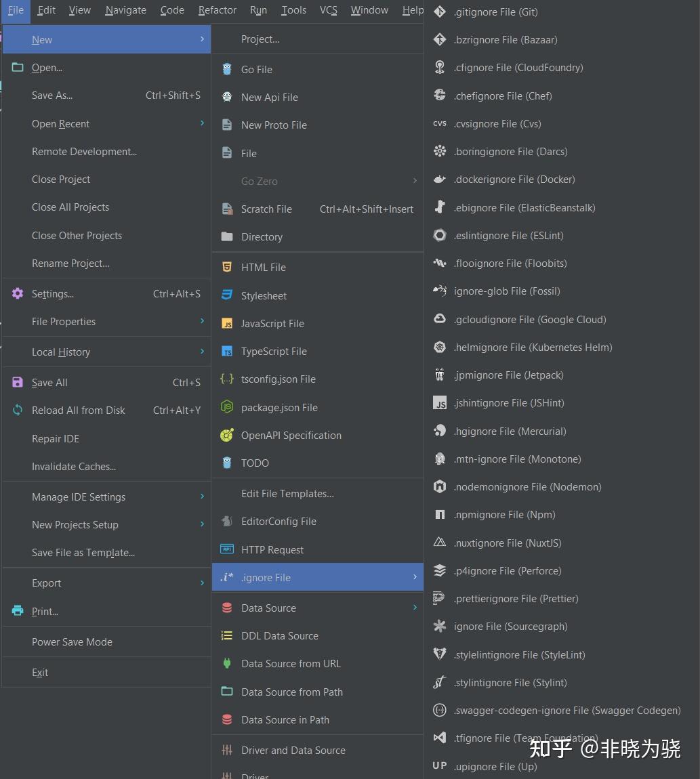Open the Navigate menu in menu bar

(x=126, y=10)
